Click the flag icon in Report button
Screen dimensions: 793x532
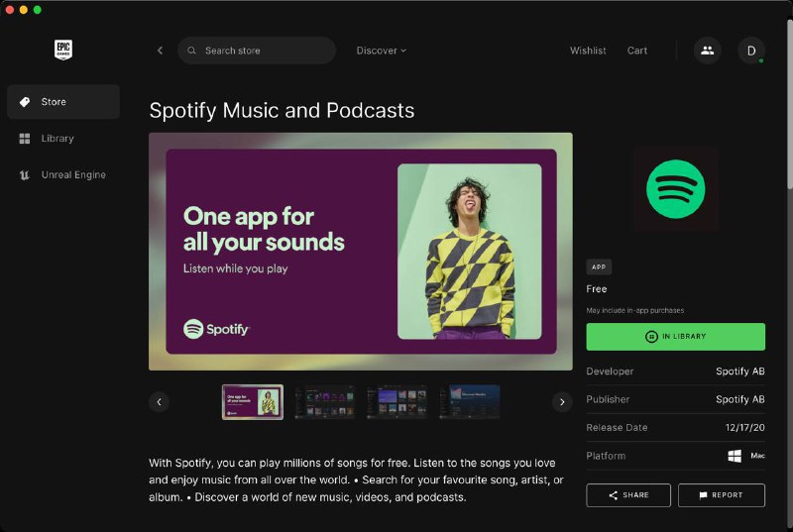(x=703, y=495)
